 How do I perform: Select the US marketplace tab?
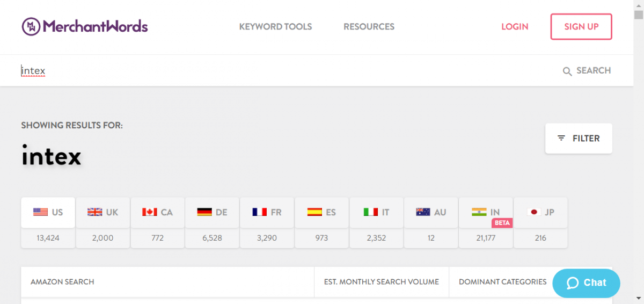tap(48, 212)
